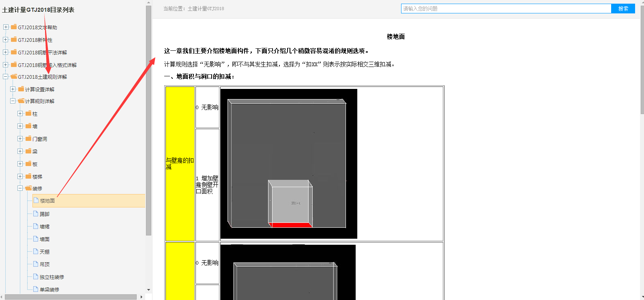644x300 pixels.
Task: Click the 独立柱装修 document icon
Action: click(36, 276)
